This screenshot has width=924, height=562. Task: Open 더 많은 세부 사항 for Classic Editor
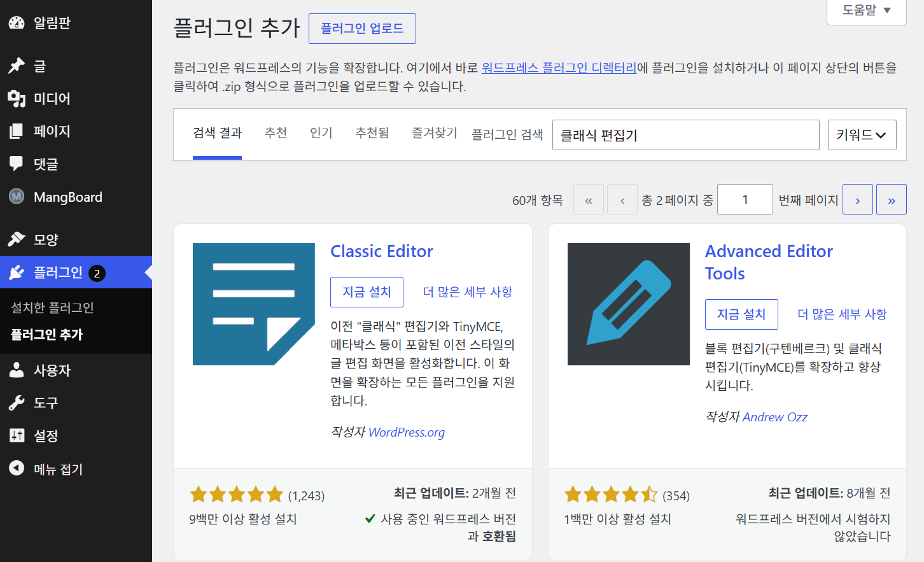click(x=468, y=292)
